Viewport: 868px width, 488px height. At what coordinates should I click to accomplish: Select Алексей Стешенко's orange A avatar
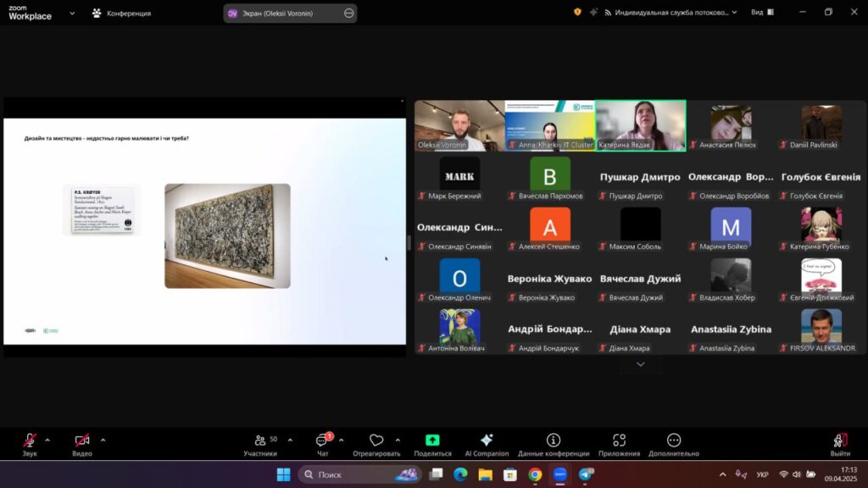click(549, 227)
